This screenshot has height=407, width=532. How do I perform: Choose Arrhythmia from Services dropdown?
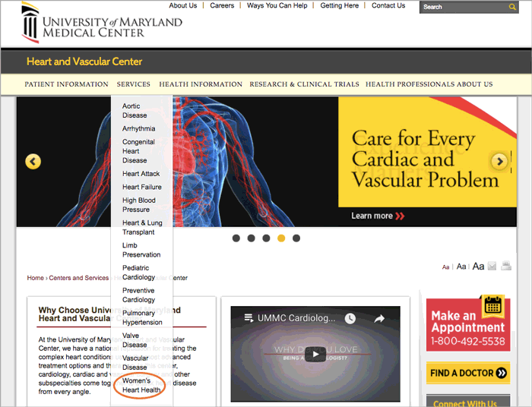[139, 129]
